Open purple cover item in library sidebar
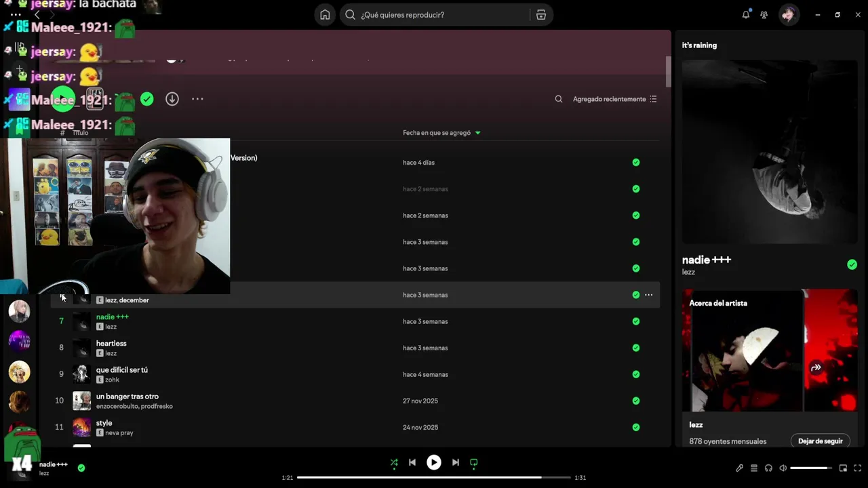 19,341
